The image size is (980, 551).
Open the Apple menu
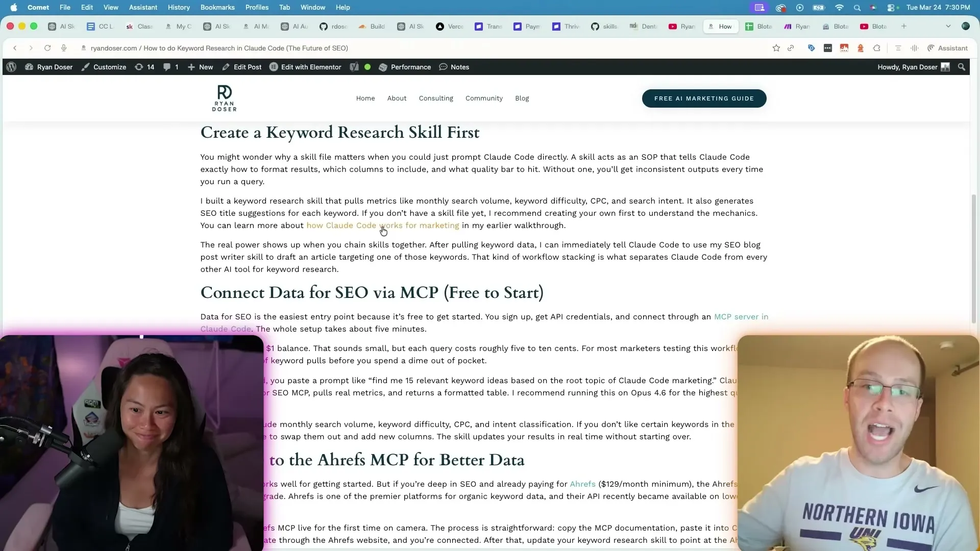pyautogui.click(x=14, y=7)
